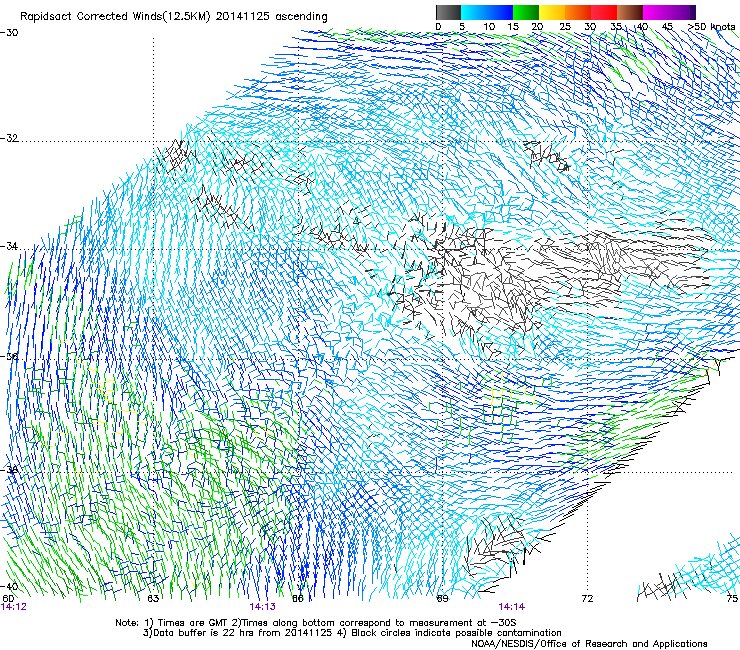Click the '>50 knots' legend label
Screen dimensions: 740x650
pos(711,26)
